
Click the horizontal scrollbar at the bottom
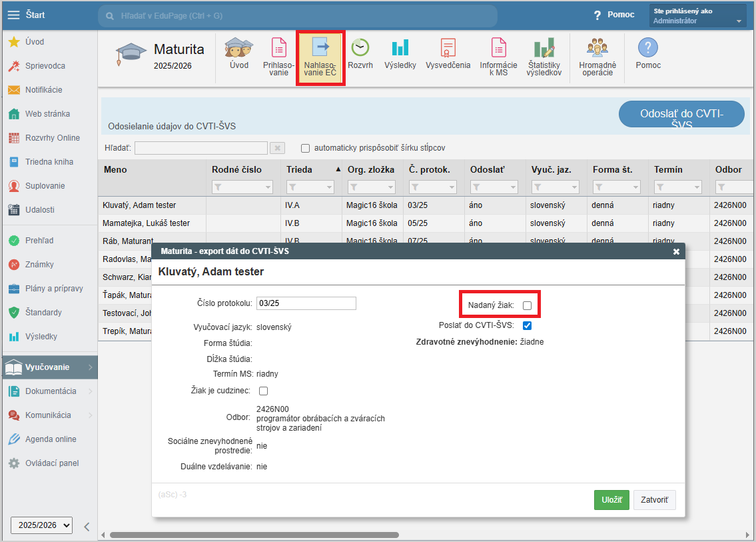tap(253, 535)
